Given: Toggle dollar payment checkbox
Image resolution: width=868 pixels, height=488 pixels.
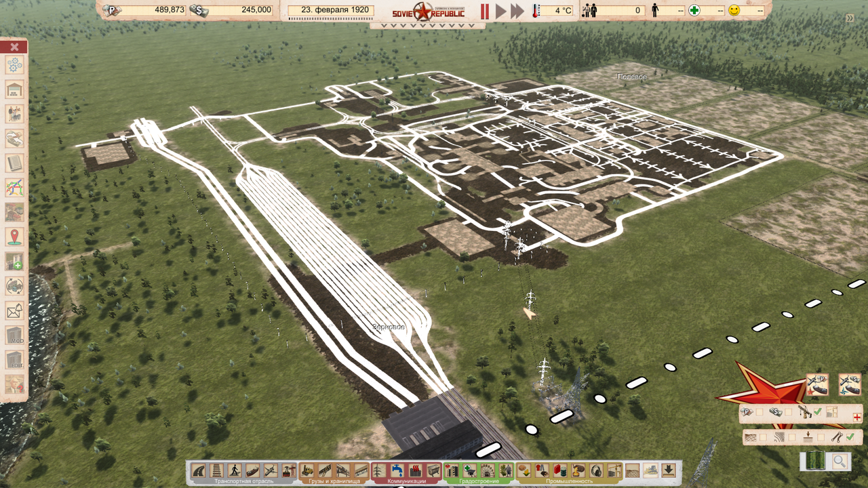Looking at the screenshot, I should tap(788, 412).
